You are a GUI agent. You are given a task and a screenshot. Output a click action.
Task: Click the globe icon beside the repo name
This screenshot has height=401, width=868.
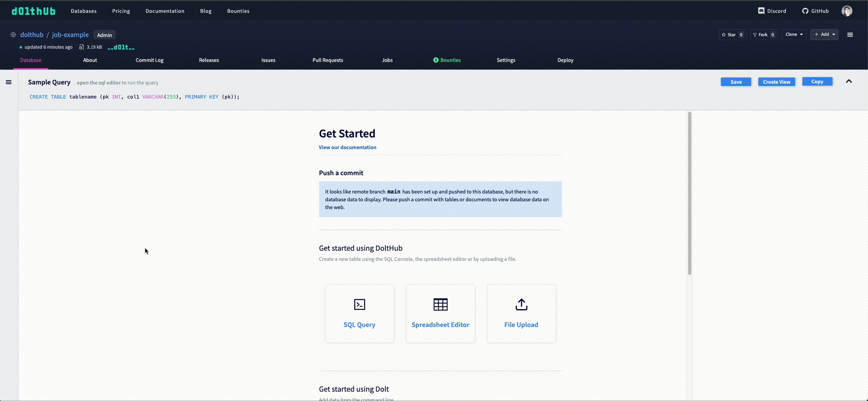coord(13,34)
